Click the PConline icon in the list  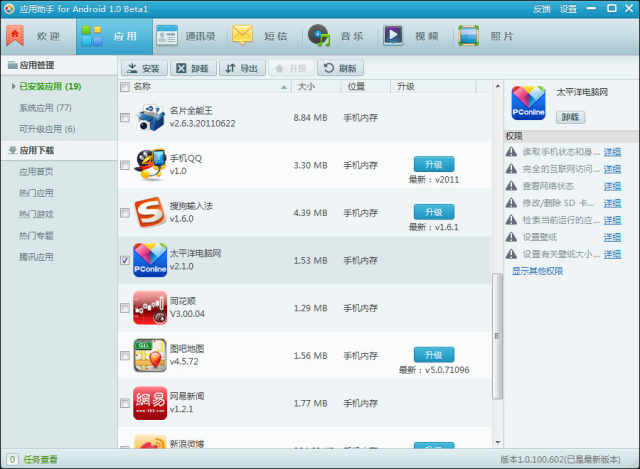click(150, 260)
